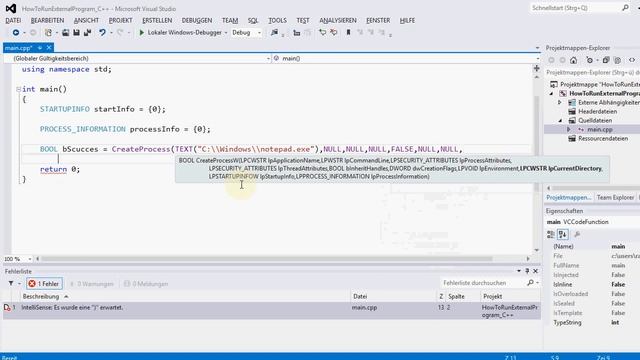Close the main.cpp editor tab
The width and height of the screenshot is (640, 360).
[49, 48]
